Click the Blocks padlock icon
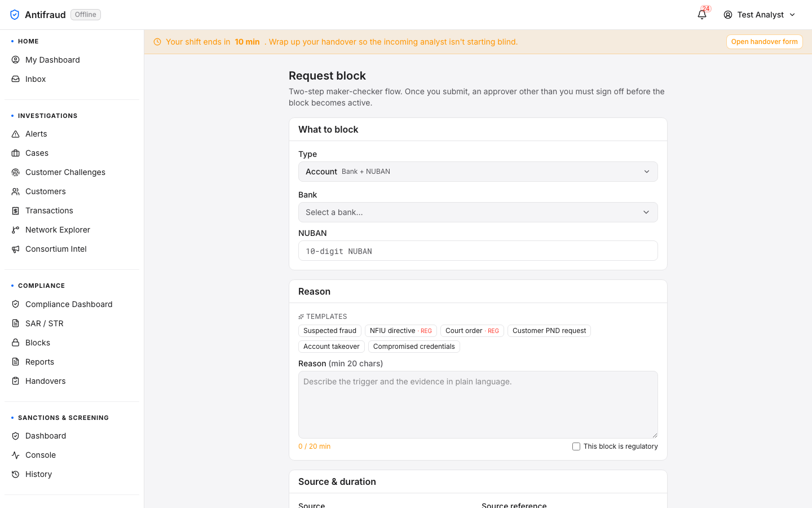The image size is (812, 508). pos(16,343)
